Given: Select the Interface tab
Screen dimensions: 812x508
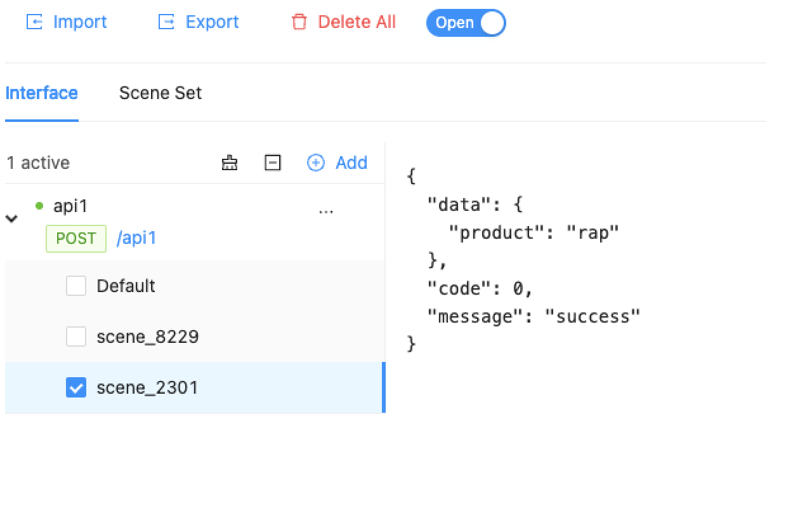Looking at the screenshot, I should [41, 93].
